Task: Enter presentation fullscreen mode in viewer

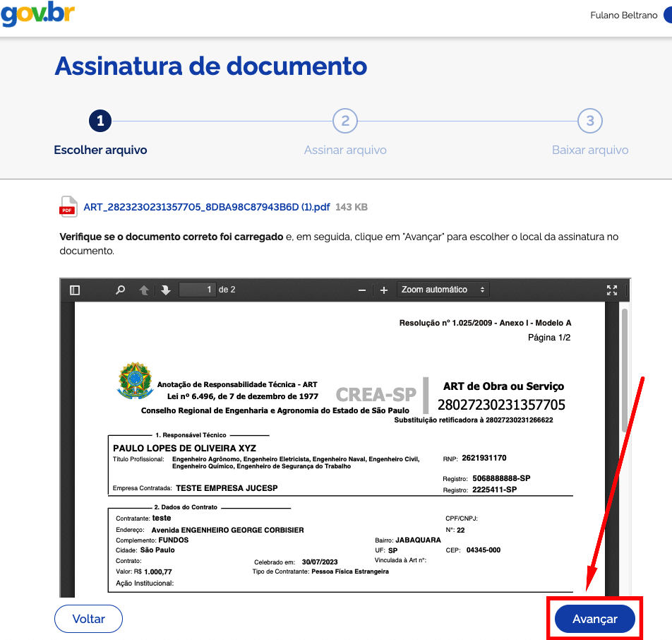Action: click(612, 290)
